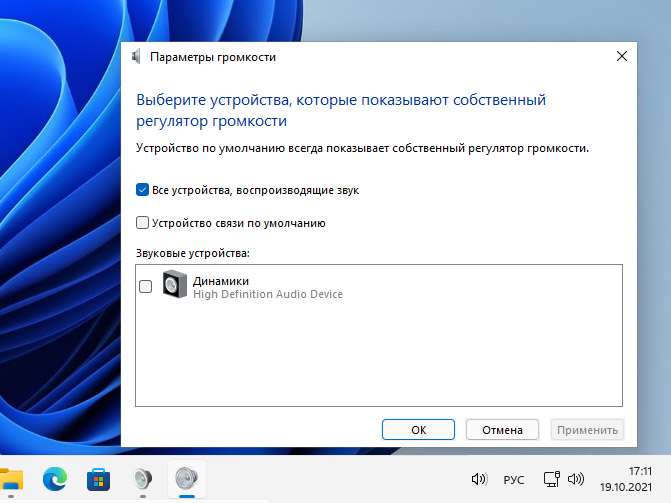The height and width of the screenshot is (503, 671).
Task: Open the network status tray icon
Action: 552,479
